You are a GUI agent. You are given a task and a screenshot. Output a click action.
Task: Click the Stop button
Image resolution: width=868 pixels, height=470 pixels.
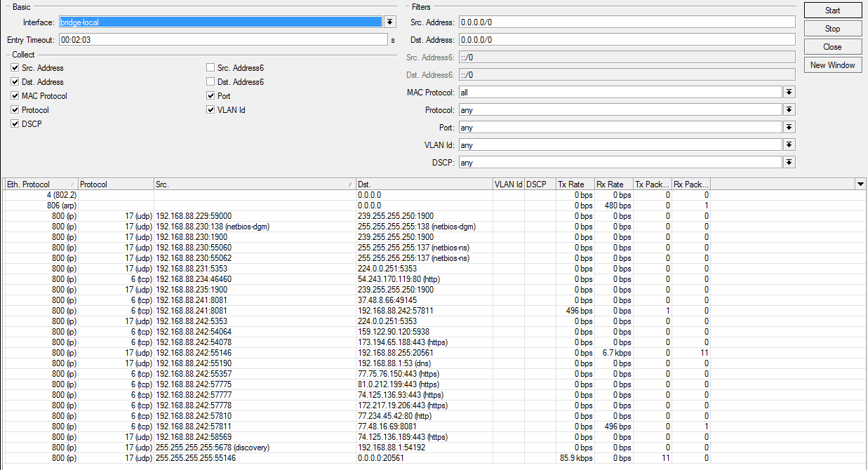[832, 29]
